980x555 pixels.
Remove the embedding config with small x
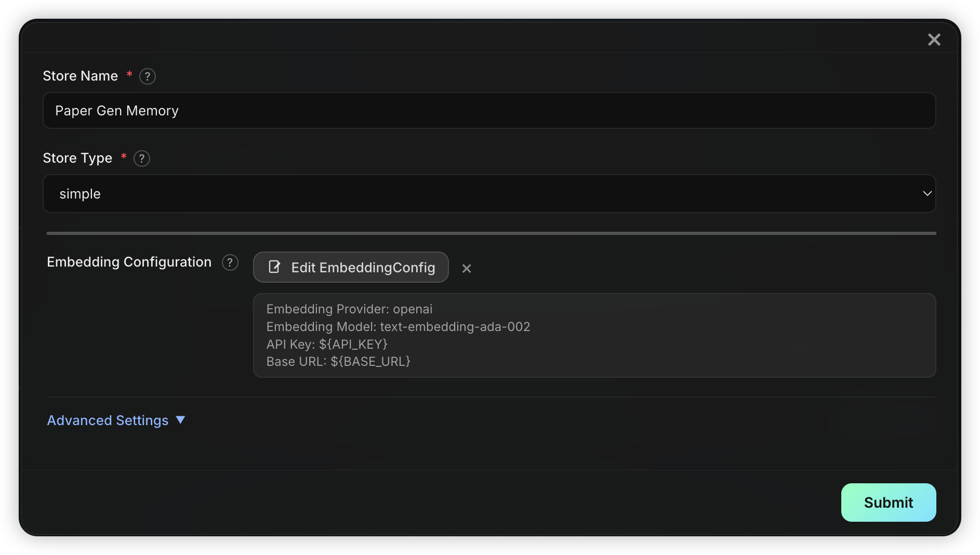click(x=467, y=268)
